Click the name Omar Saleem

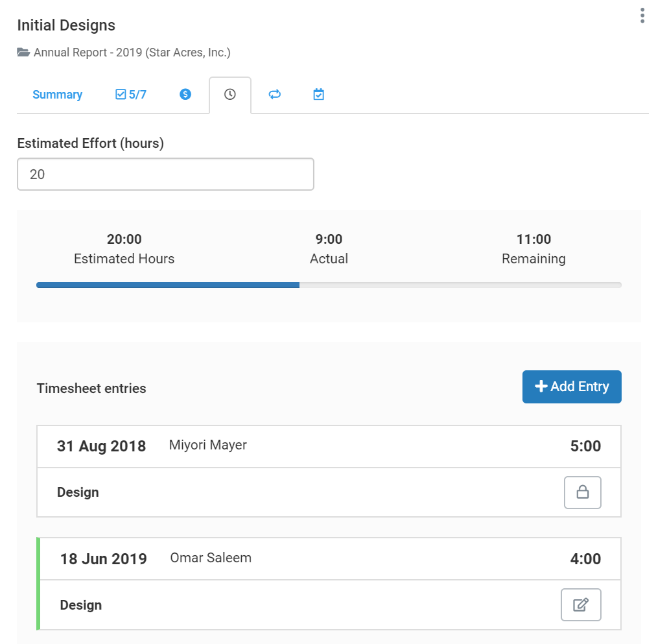coord(211,558)
